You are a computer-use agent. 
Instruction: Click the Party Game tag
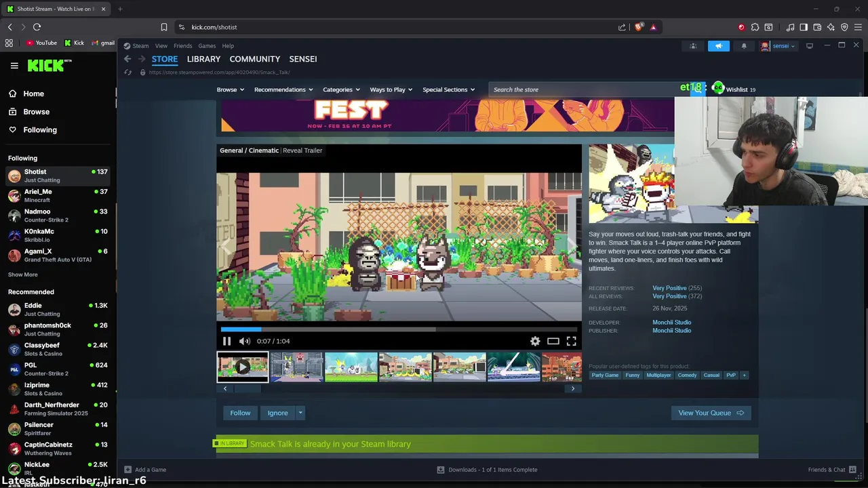point(605,375)
